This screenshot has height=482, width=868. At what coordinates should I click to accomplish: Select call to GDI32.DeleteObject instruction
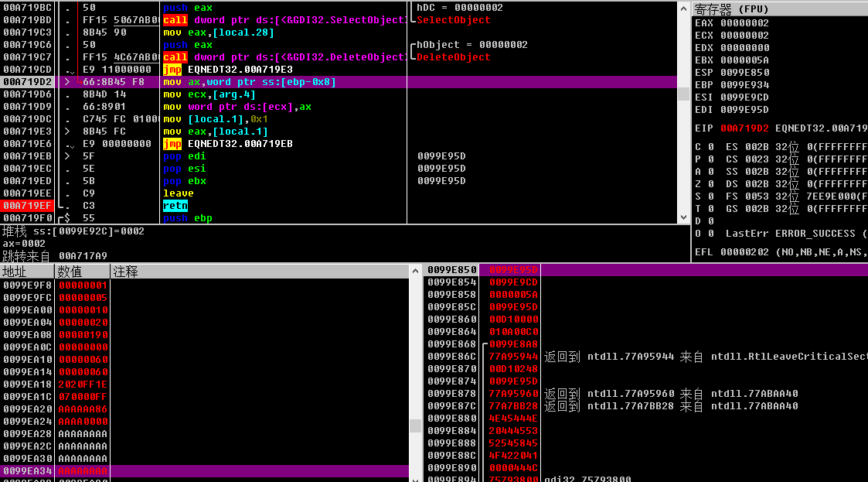[x=284, y=57]
